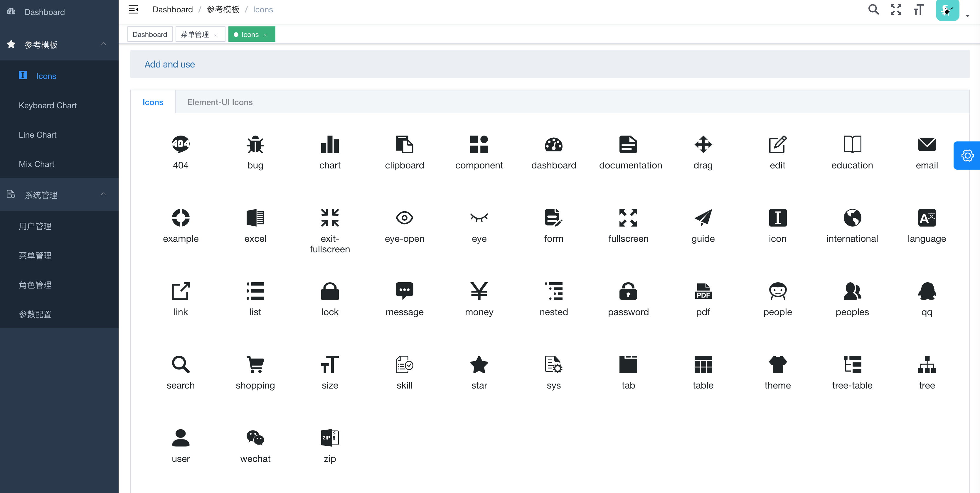980x493 pixels.
Task: Choose the tree-table icon
Action: click(x=852, y=365)
